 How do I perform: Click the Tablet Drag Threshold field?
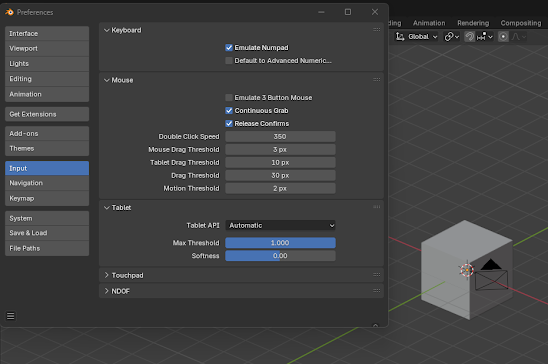[x=280, y=162]
